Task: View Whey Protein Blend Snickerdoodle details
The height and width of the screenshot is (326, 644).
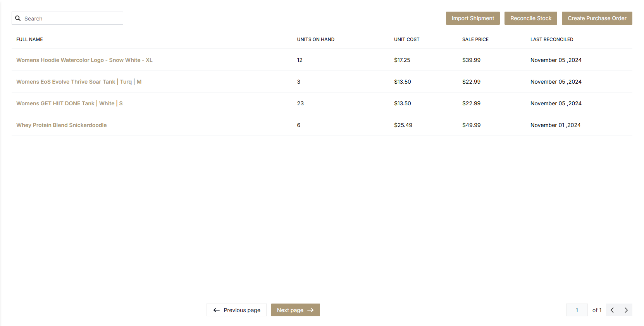Action: coord(61,125)
